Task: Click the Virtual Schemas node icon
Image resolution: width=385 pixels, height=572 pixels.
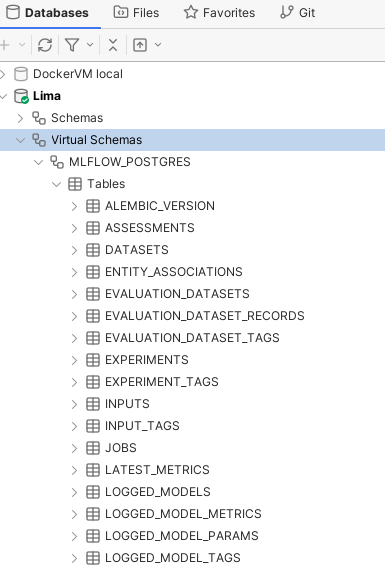Action: click(39, 140)
